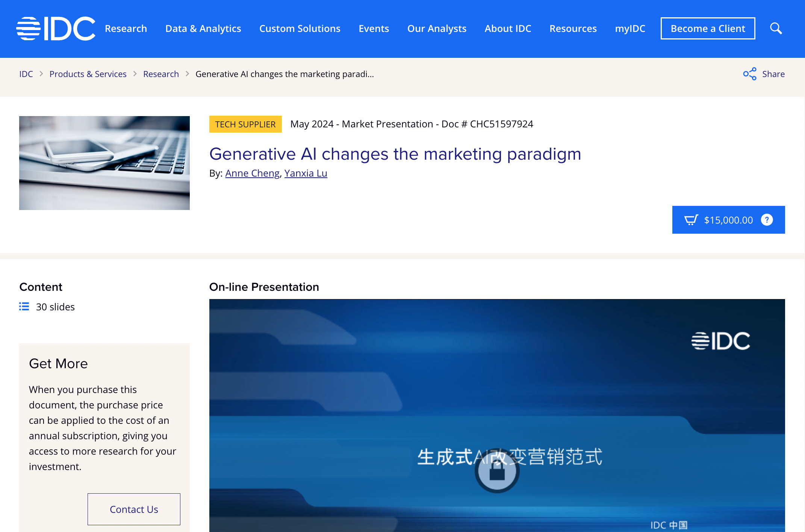Click the Become a Client button
The image size is (805, 532).
coord(708,29)
